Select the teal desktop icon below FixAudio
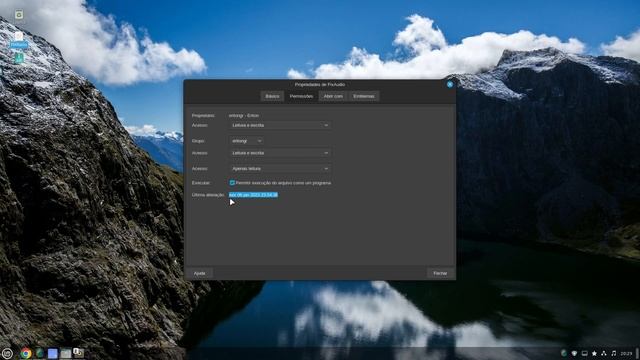Image resolution: width=640 pixels, height=360 pixels. pyautogui.click(x=19, y=58)
